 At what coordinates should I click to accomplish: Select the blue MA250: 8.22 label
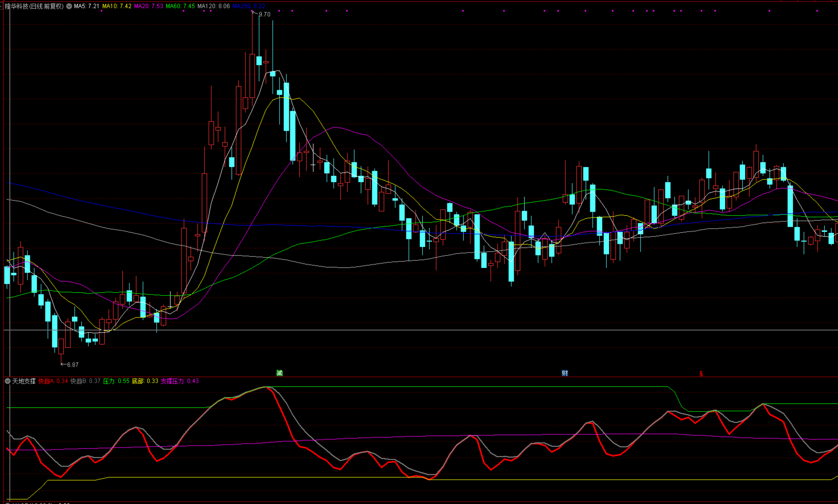click(x=249, y=6)
